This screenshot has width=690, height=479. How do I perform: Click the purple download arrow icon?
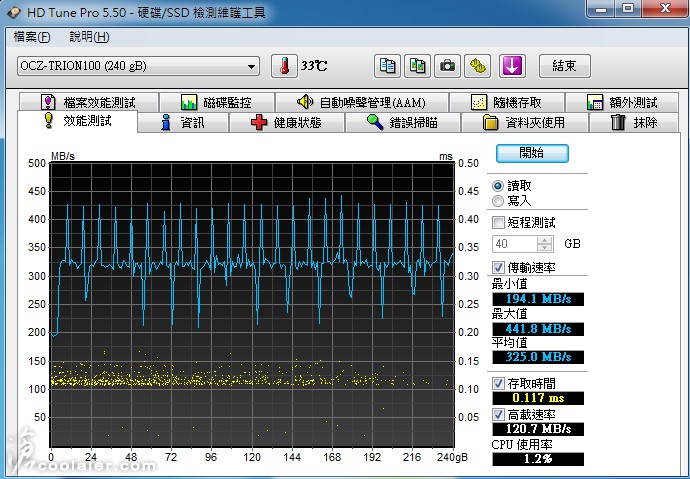tap(512, 66)
